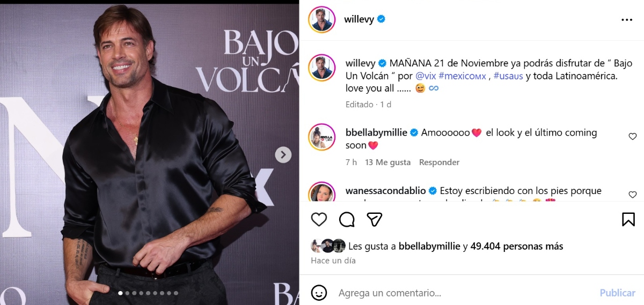The image size is (644, 305).
Task: Save the post with the bookmark icon
Action: point(628,219)
